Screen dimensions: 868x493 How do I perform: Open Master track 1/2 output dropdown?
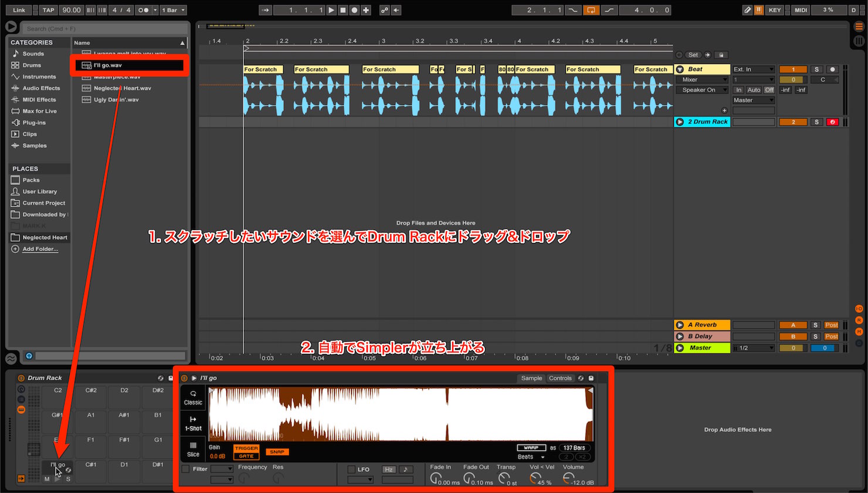[x=754, y=348]
